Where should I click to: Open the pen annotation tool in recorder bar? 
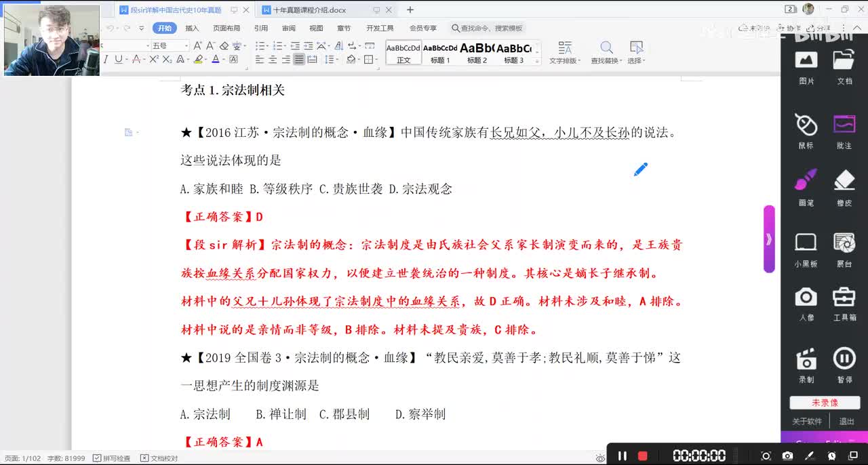pyautogui.click(x=809, y=456)
